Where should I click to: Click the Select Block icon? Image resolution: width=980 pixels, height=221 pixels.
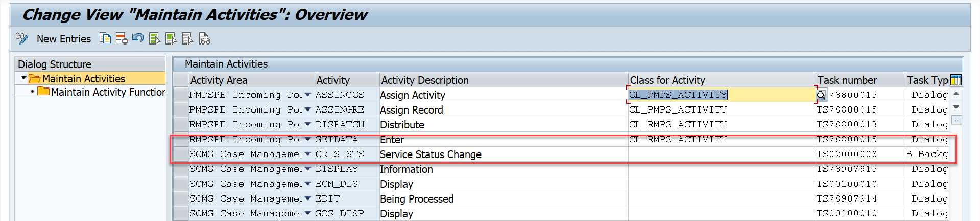tap(171, 38)
